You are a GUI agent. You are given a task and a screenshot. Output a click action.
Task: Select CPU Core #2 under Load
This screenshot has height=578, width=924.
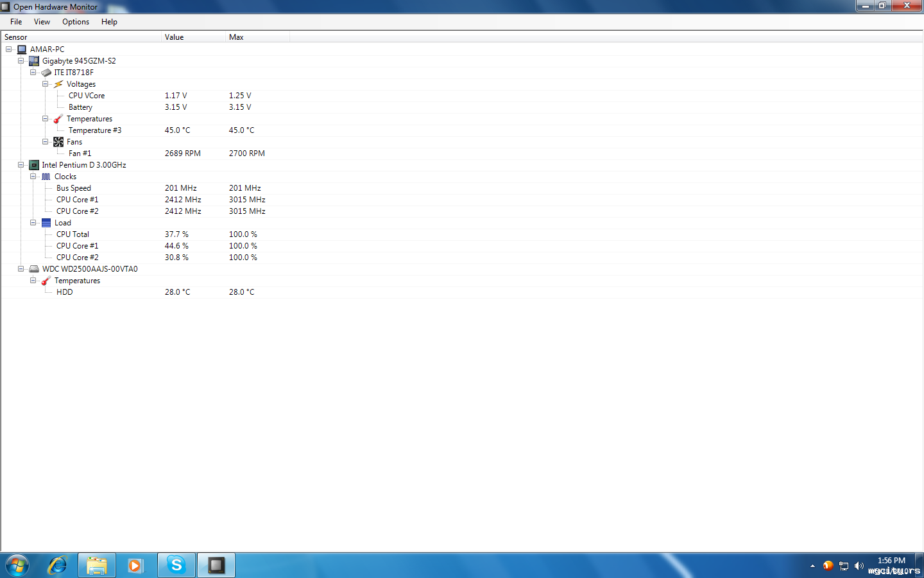pos(462,258)
